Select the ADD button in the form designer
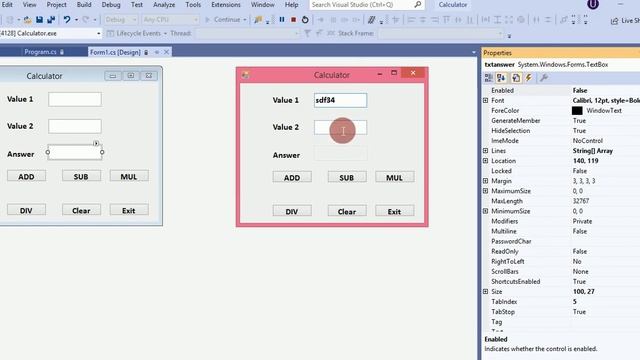The height and width of the screenshot is (360, 640). (26, 176)
